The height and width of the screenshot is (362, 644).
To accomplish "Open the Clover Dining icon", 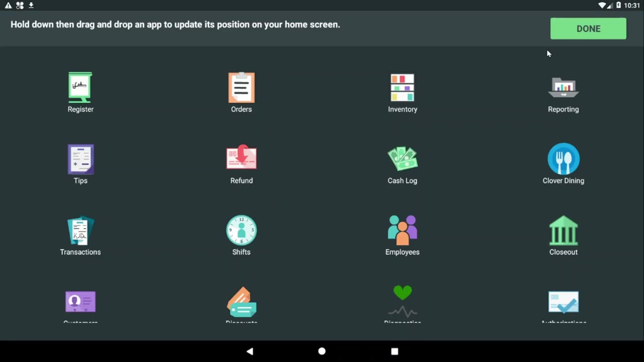I will (x=563, y=159).
